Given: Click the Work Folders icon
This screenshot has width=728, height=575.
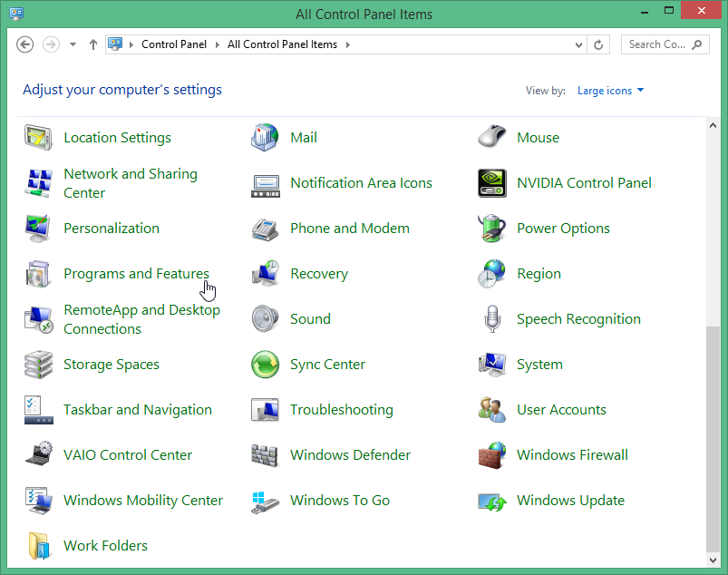Looking at the screenshot, I should coord(39,546).
